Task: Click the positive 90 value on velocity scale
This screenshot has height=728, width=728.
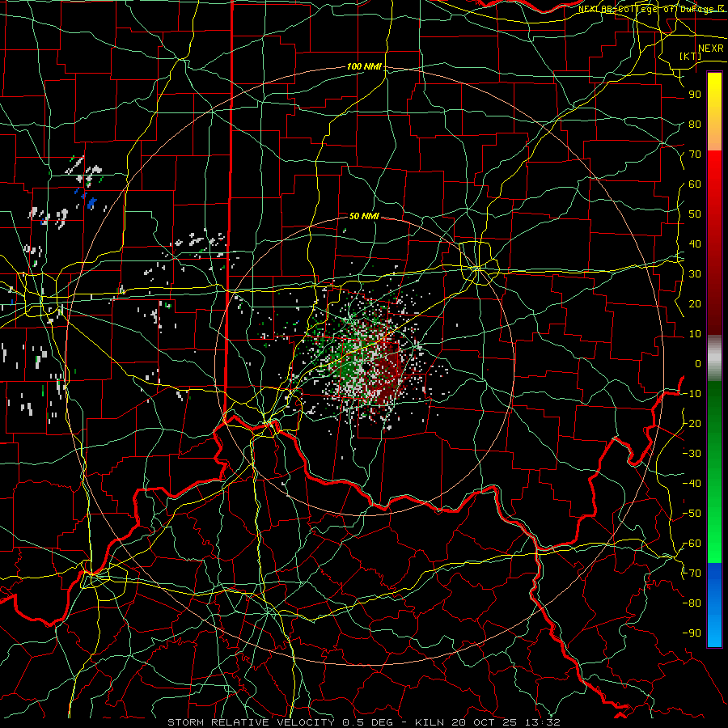Action: coord(695,95)
